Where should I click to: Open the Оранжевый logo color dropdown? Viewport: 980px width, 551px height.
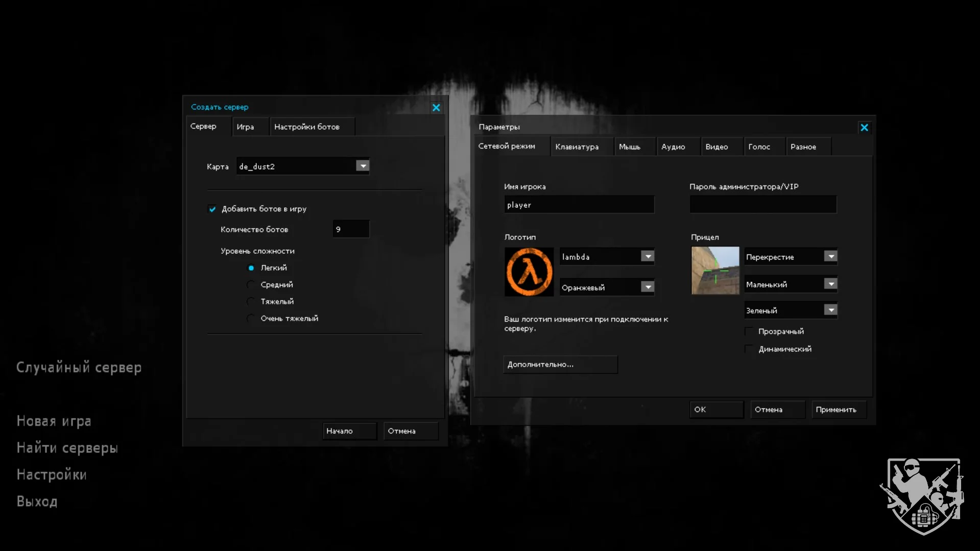click(x=648, y=287)
